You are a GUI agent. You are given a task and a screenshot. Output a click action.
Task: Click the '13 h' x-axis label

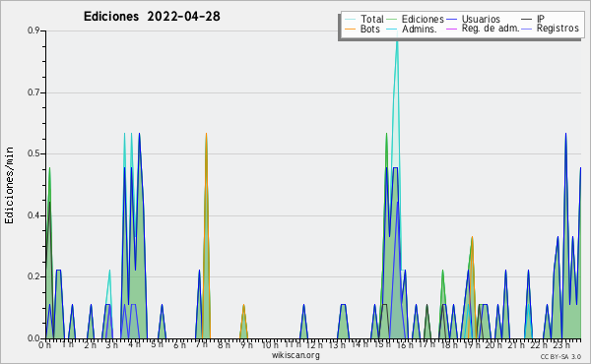click(337, 344)
